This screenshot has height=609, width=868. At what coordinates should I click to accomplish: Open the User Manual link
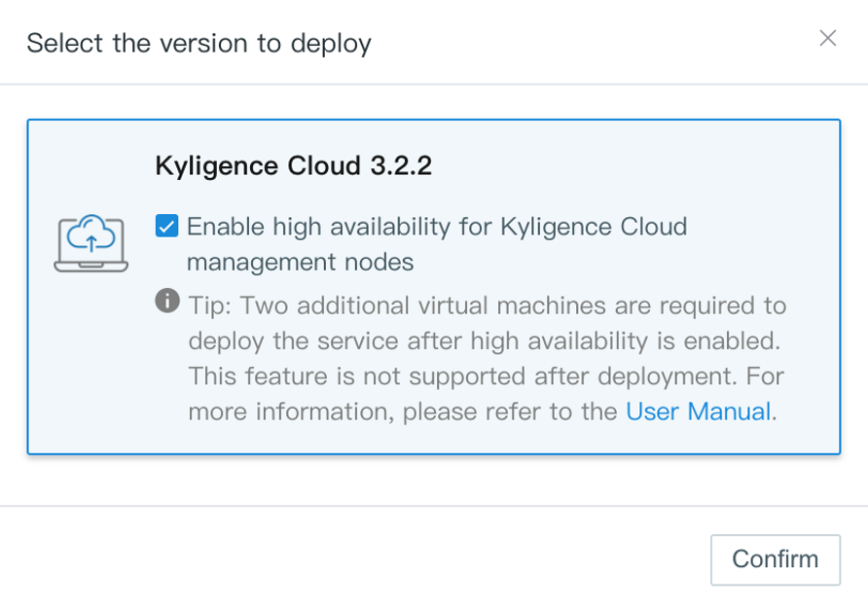(698, 412)
